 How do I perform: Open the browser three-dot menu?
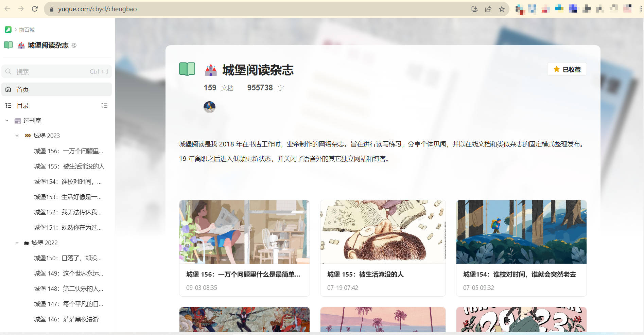(641, 9)
